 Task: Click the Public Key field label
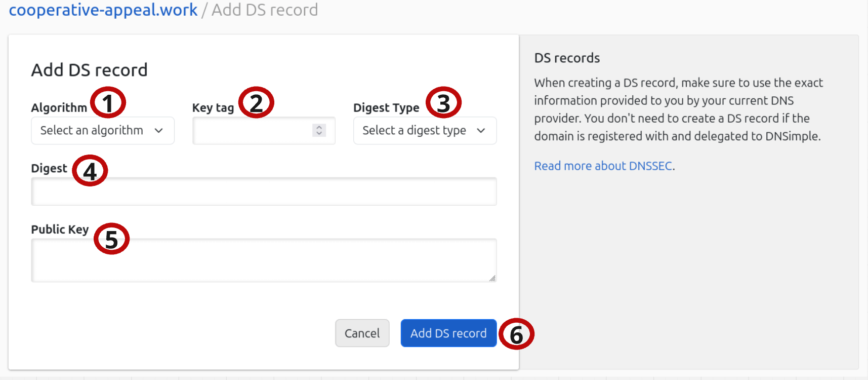click(60, 230)
